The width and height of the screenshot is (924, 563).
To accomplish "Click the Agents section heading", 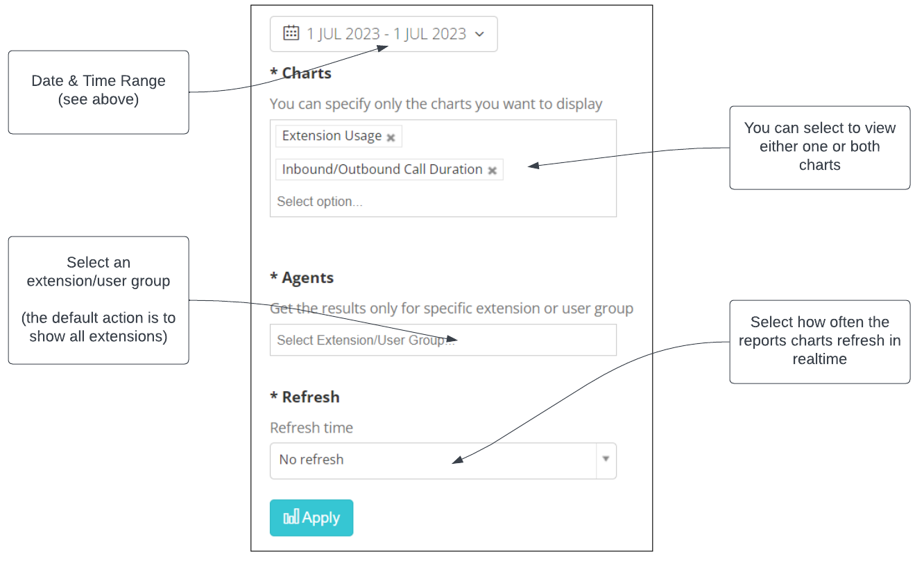I will tap(302, 277).
